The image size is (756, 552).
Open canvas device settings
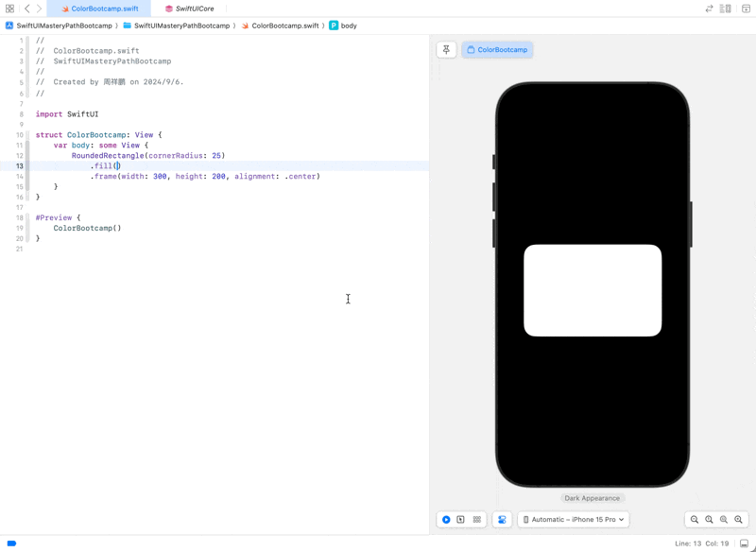502,519
